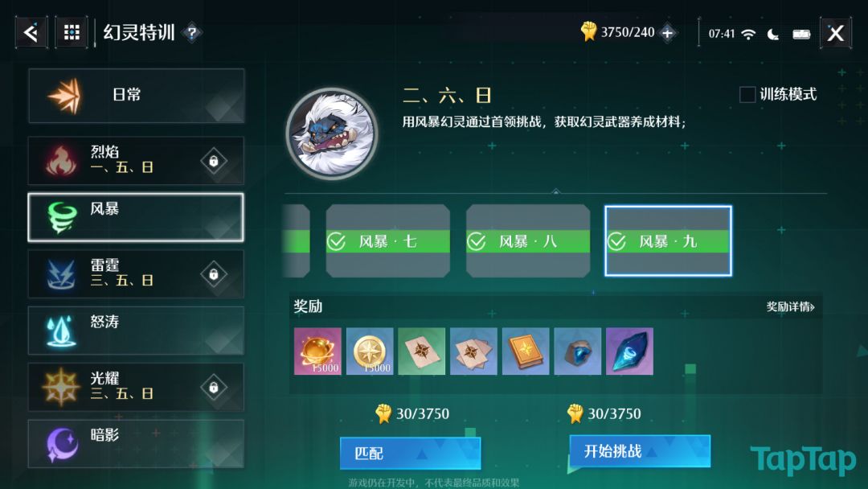Open 奖励详情 reward details
Image resolution: width=868 pixels, height=489 pixels.
tap(791, 306)
